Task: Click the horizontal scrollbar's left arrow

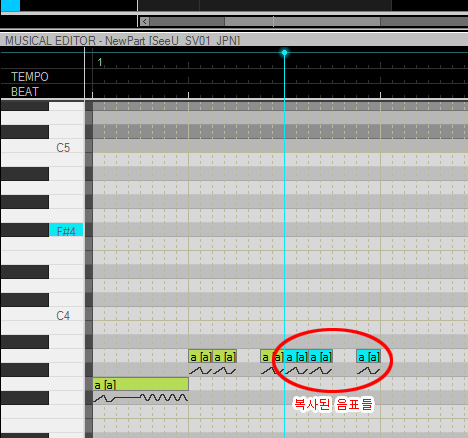Action: [x=144, y=22]
